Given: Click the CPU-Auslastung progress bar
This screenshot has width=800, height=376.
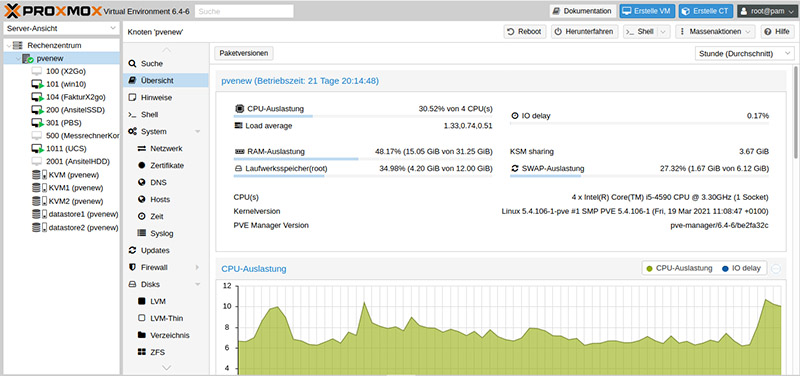Looking at the screenshot, I should click(363, 116).
